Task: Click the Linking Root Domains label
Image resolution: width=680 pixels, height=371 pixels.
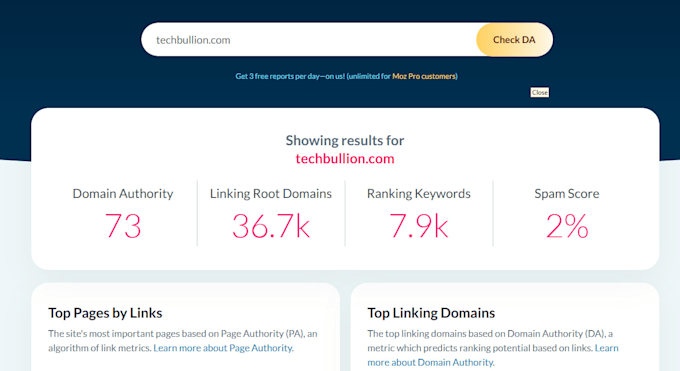Action: [x=271, y=194]
